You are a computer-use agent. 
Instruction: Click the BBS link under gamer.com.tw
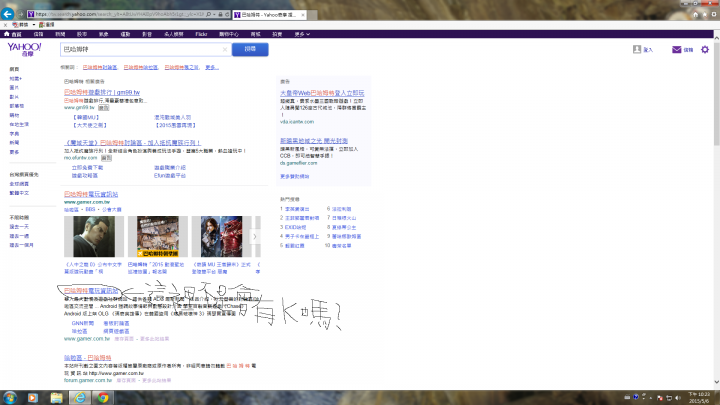[90, 209]
